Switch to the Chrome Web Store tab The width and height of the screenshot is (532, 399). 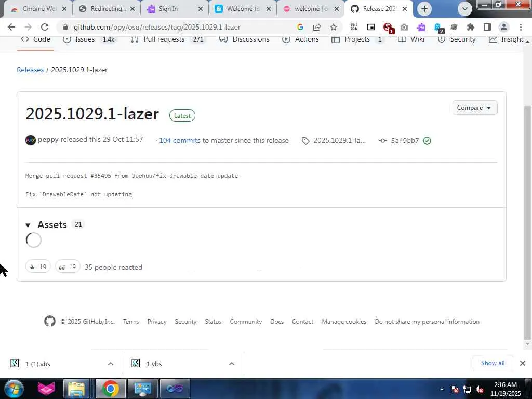(38, 9)
